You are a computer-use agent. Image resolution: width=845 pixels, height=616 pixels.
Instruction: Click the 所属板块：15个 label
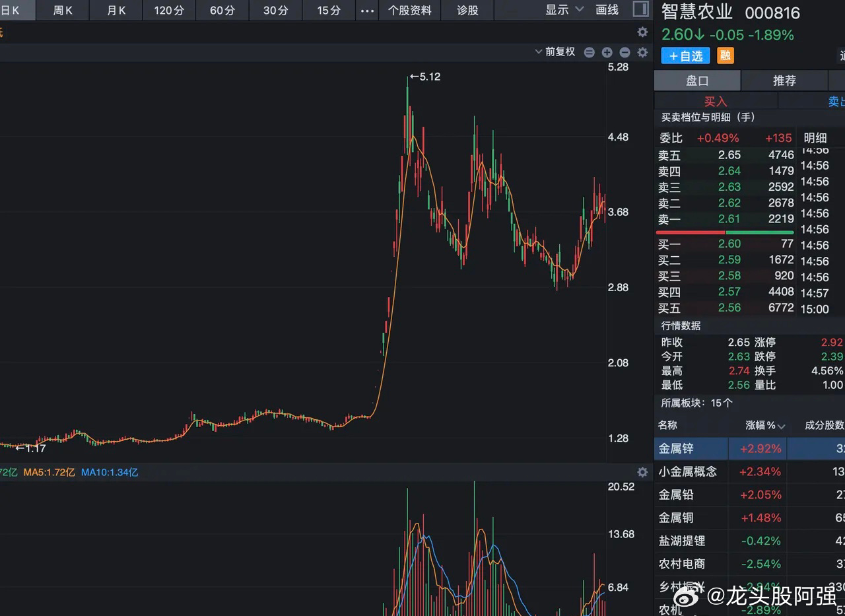(696, 403)
